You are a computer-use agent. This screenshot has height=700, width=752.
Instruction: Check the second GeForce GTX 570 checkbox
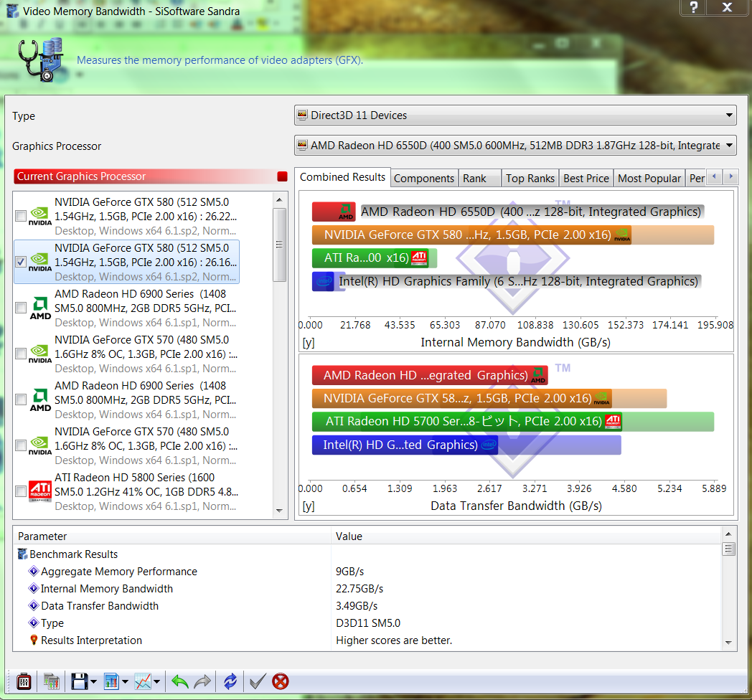[x=21, y=445]
